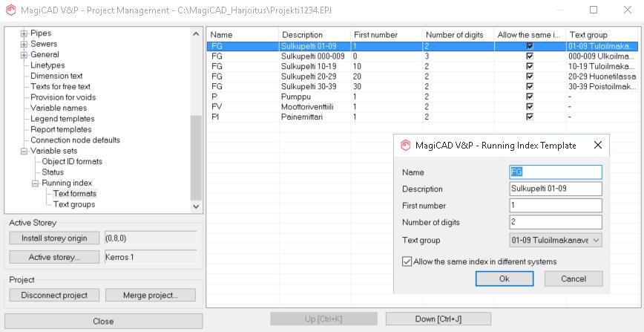Select Text groups tree item
This screenshot has height=332, width=644.
coord(74,204)
